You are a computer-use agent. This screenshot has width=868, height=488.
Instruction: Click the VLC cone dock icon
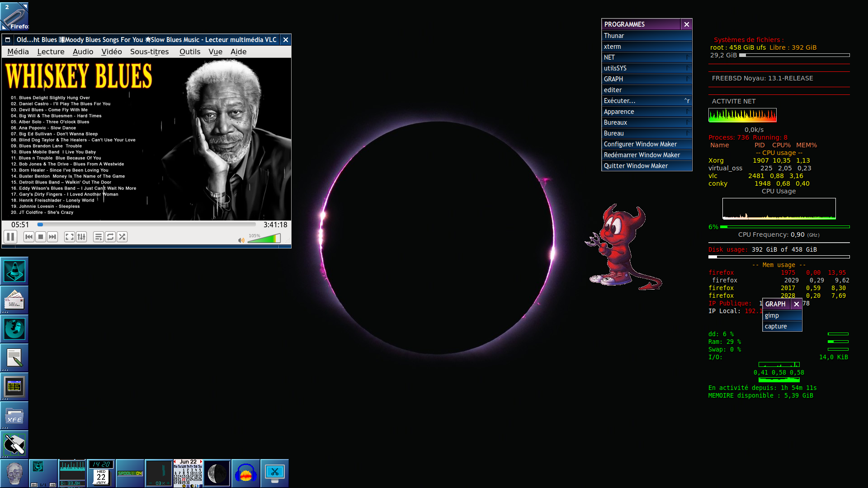(x=14, y=271)
